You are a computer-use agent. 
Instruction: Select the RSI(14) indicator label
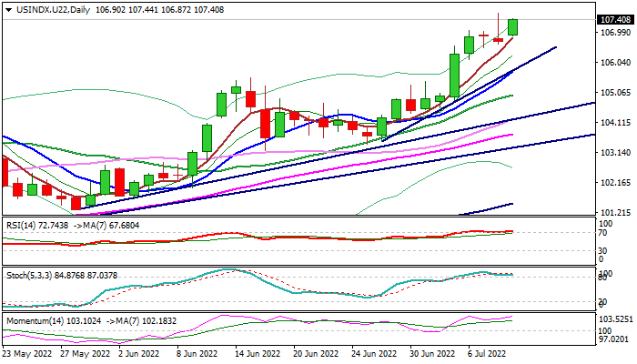tap(25, 222)
